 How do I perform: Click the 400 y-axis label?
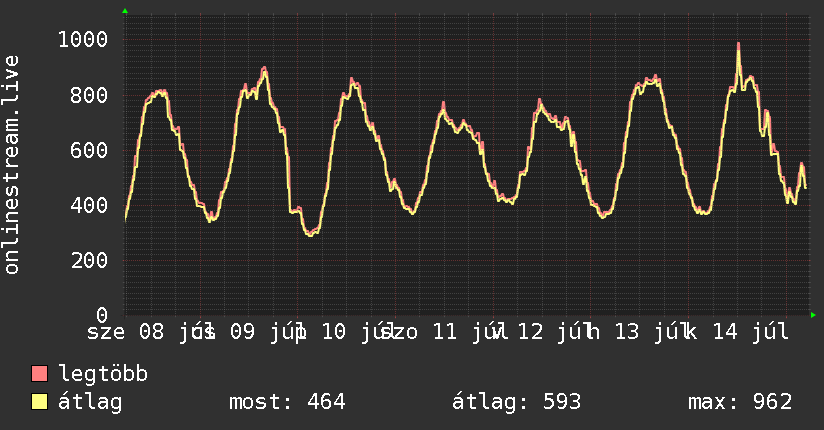(89, 205)
